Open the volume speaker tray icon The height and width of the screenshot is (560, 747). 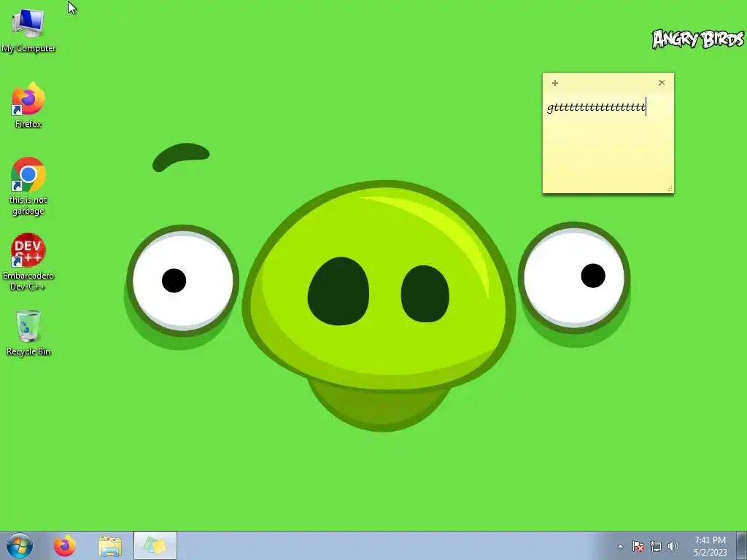673,546
